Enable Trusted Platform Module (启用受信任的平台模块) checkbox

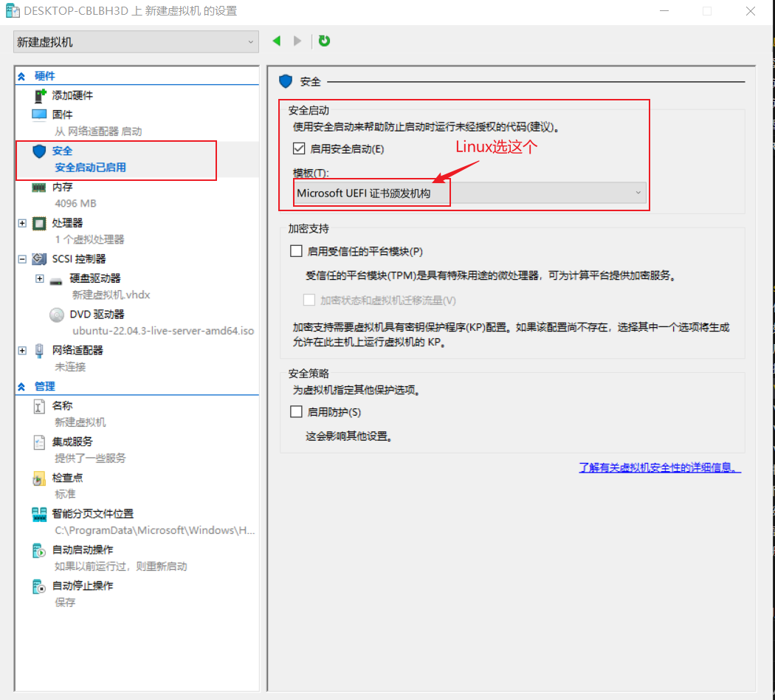297,251
